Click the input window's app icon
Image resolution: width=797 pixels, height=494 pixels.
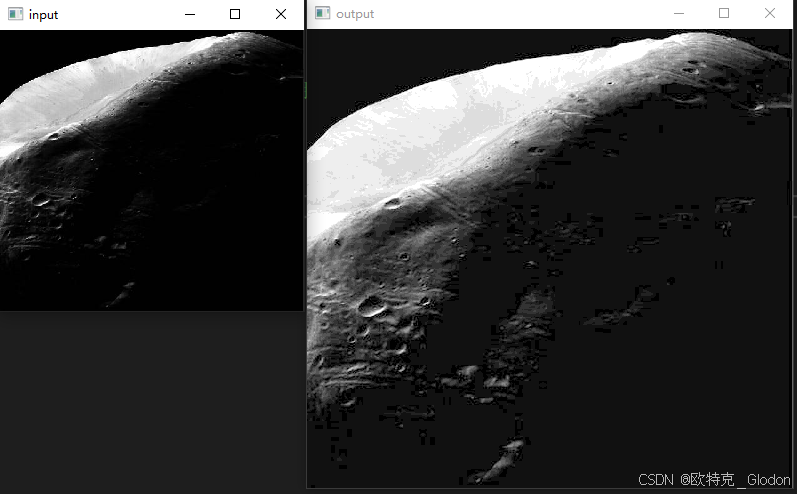(15, 14)
